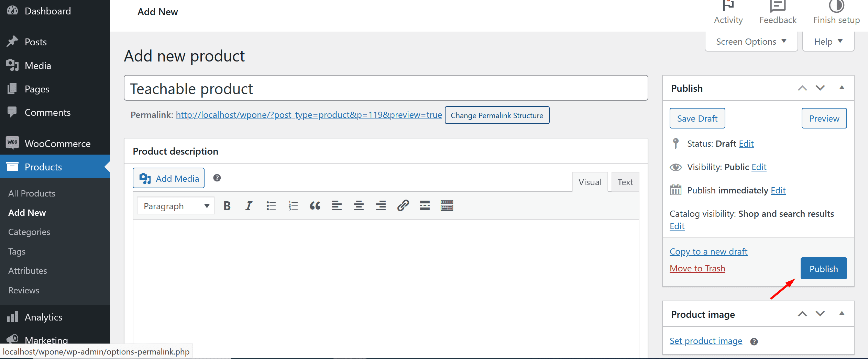Insert a bulleted list
The height and width of the screenshot is (359, 868).
click(x=271, y=206)
